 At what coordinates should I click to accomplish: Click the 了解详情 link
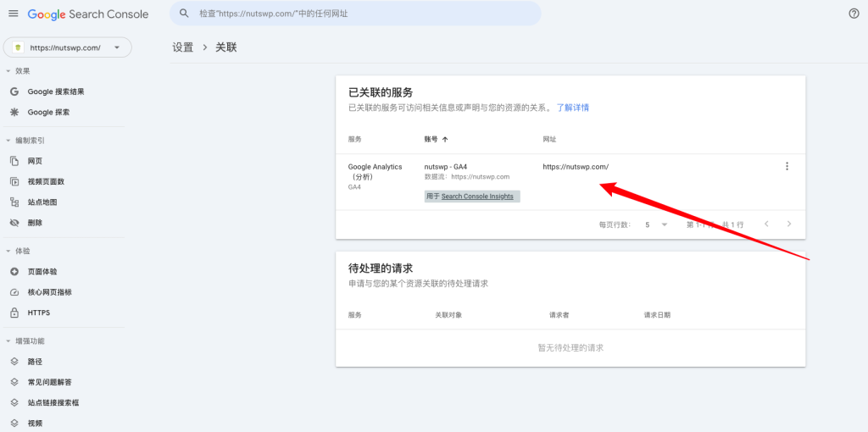click(x=572, y=108)
